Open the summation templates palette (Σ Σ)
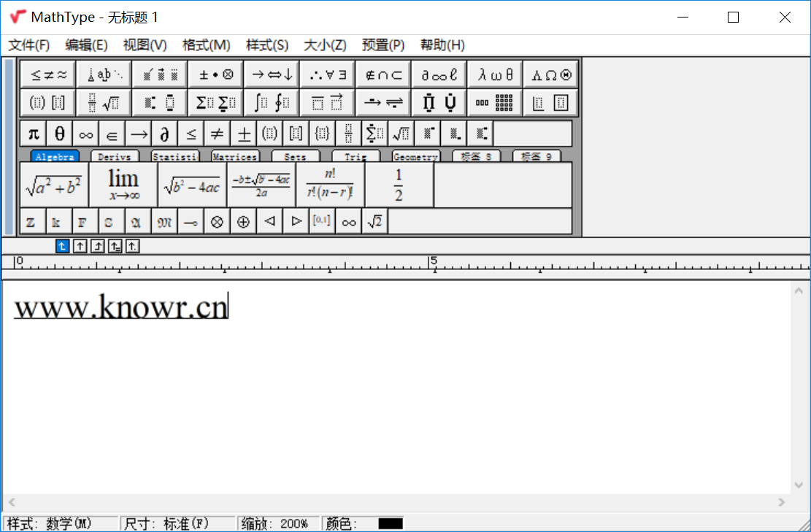The width and height of the screenshot is (811, 532). (215, 102)
